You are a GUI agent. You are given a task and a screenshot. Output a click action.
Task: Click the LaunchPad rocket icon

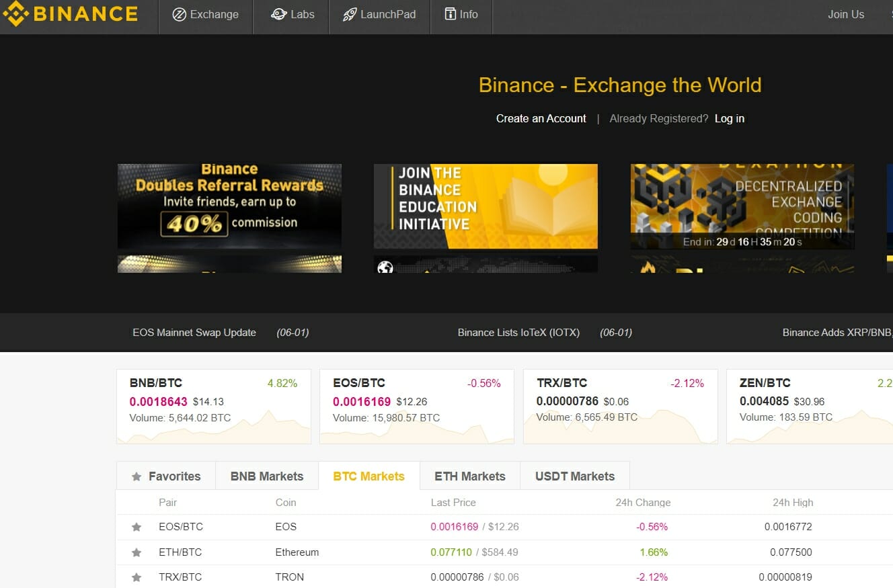coord(350,15)
